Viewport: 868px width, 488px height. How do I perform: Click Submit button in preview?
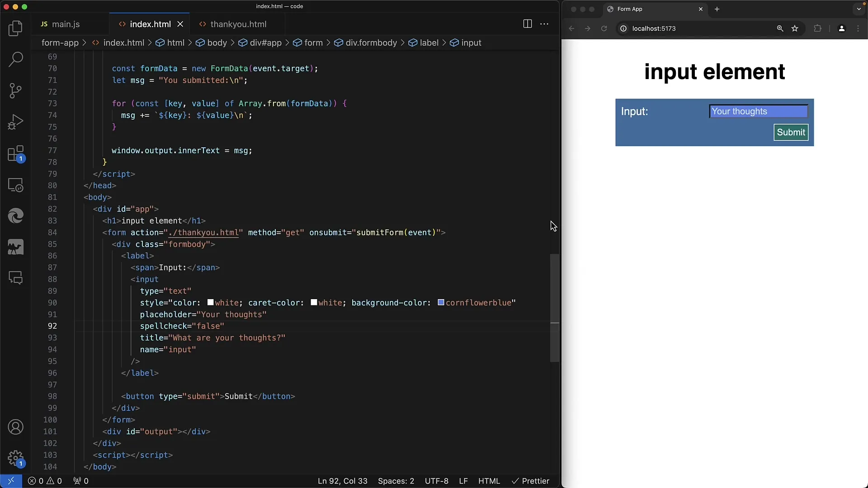coord(791,131)
